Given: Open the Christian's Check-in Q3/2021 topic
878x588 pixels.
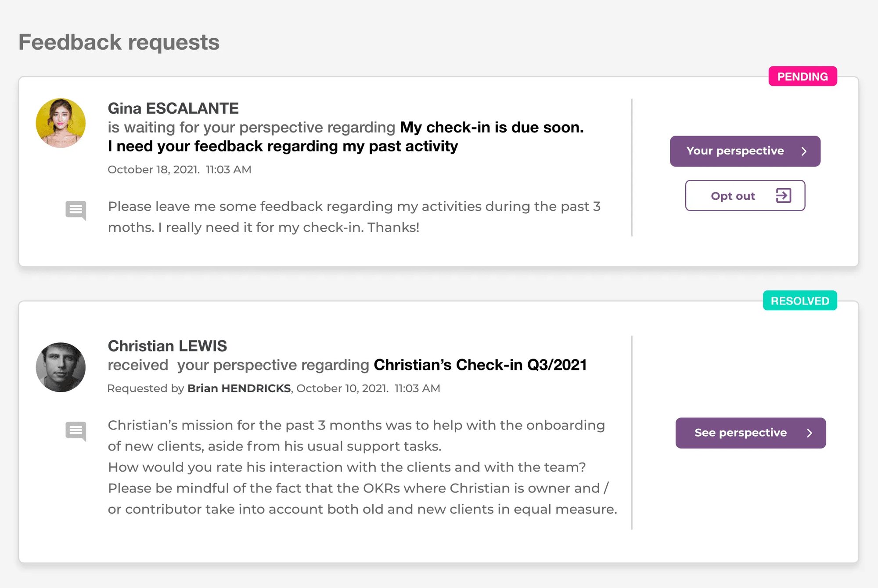Looking at the screenshot, I should pos(480,365).
